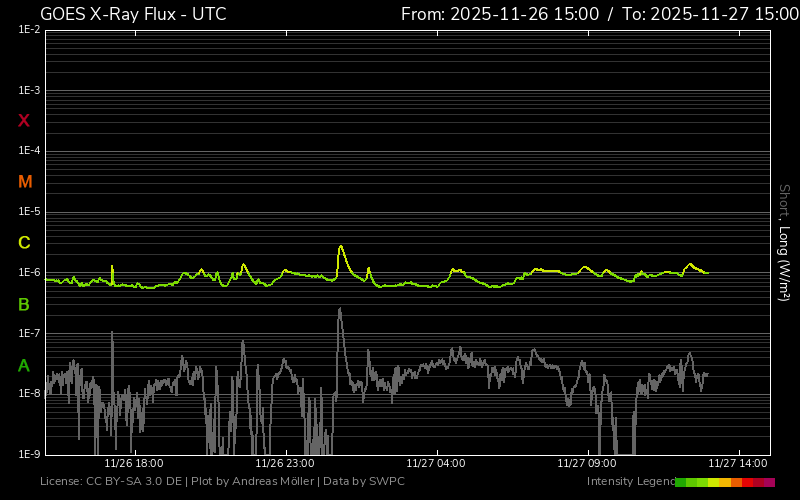Click the '11/27 09:00' time axis label
The height and width of the screenshot is (500, 800).
pos(587,463)
